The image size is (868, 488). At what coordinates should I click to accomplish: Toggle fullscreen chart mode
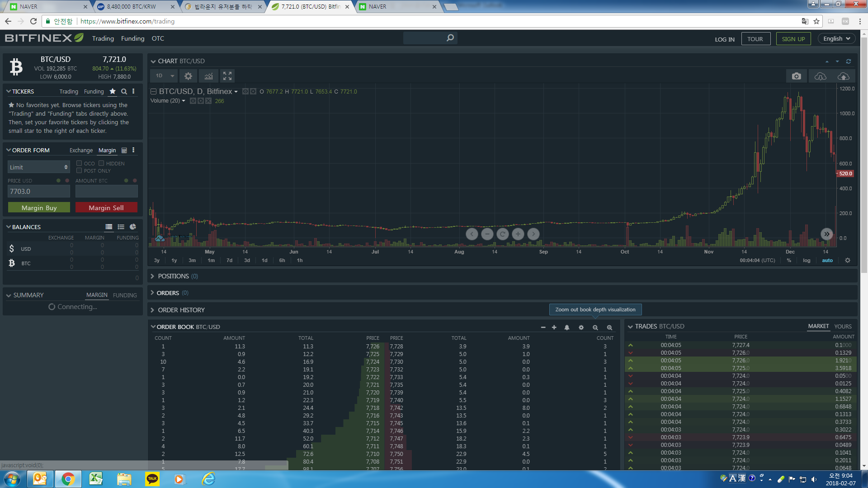coord(227,76)
